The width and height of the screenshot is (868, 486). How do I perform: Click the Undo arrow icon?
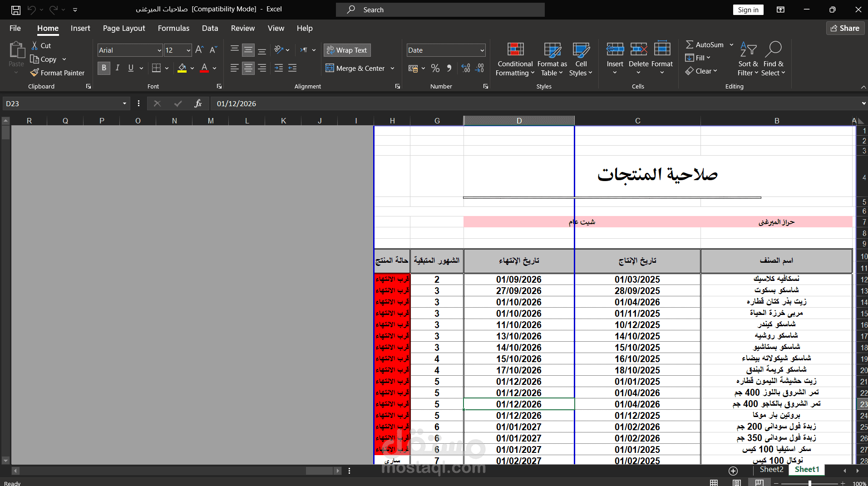click(32, 10)
